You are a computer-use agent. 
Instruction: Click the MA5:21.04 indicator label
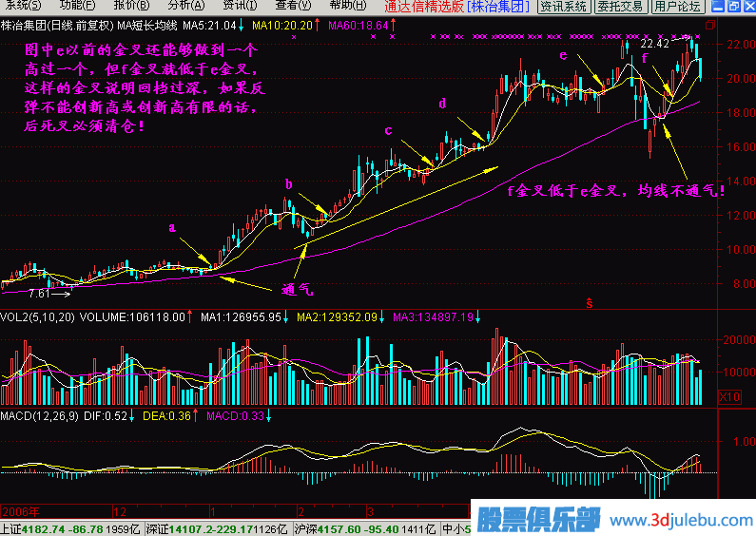coord(213,24)
